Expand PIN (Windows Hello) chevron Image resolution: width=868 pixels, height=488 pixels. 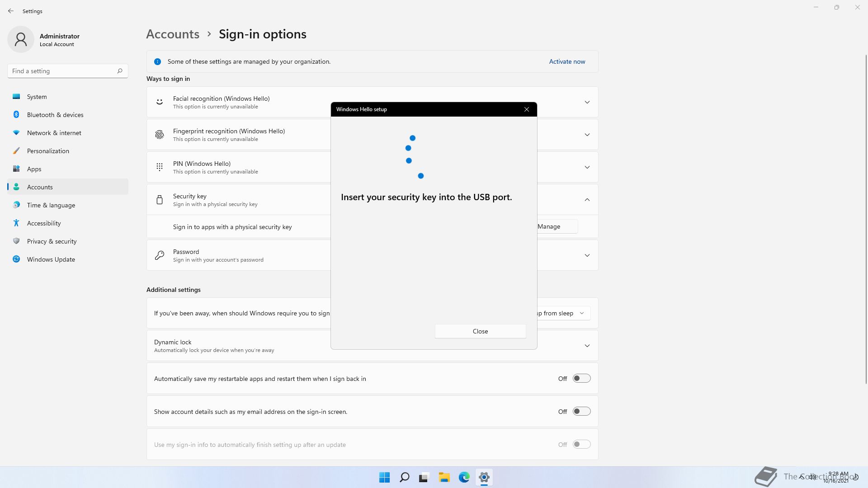(587, 167)
